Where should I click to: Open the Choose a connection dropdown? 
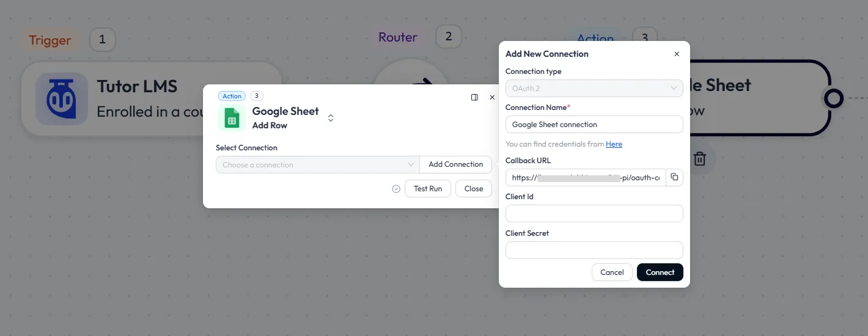318,165
